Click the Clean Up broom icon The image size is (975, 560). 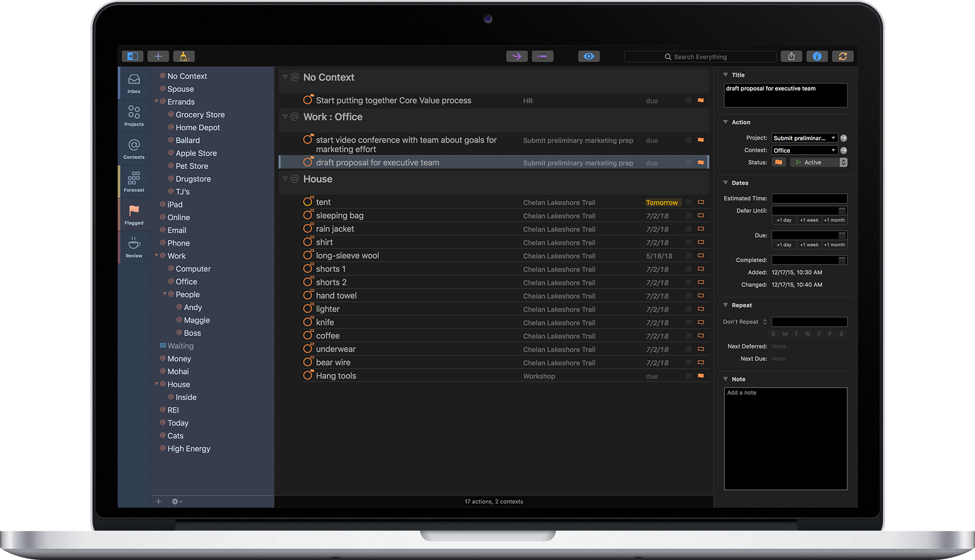click(x=183, y=57)
